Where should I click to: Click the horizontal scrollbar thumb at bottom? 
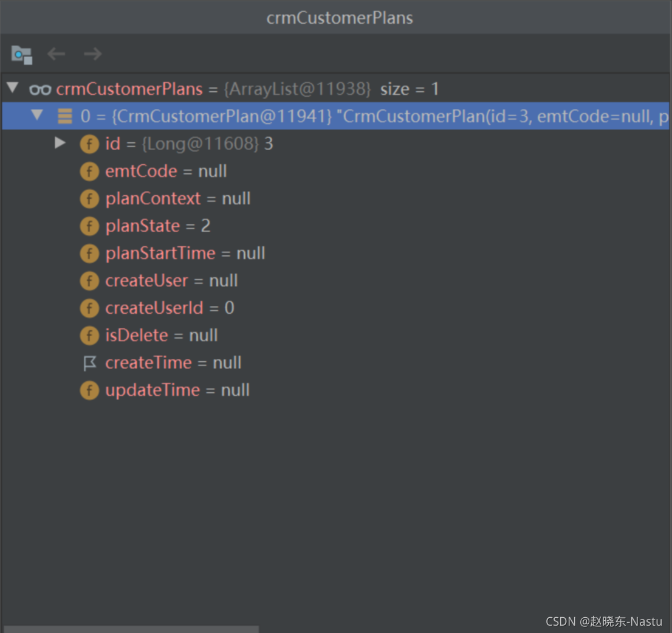131,629
